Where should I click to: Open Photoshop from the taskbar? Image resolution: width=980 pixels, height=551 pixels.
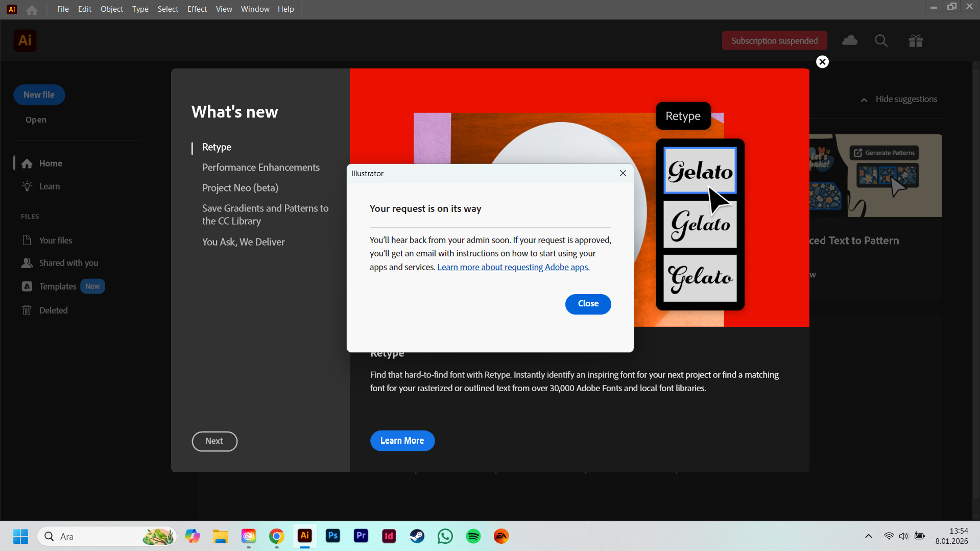pos(333,536)
